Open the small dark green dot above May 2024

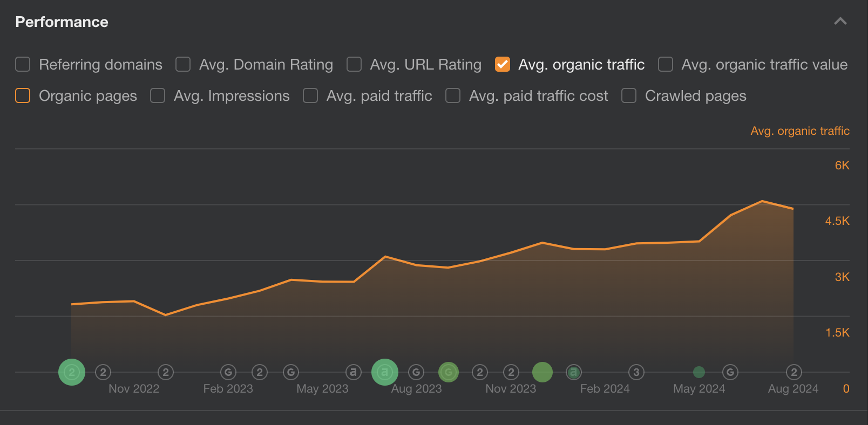pos(699,372)
